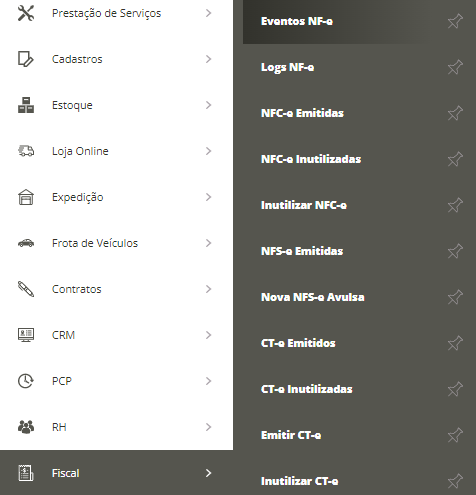Pin NFS-e Emitidas shortcut
476x495 pixels.
(x=455, y=251)
